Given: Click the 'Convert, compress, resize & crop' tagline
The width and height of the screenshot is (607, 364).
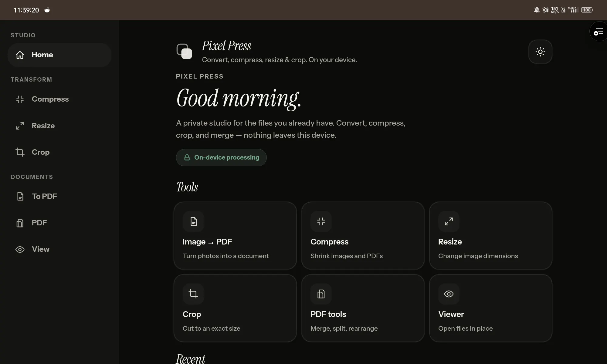Looking at the screenshot, I should coord(280,60).
